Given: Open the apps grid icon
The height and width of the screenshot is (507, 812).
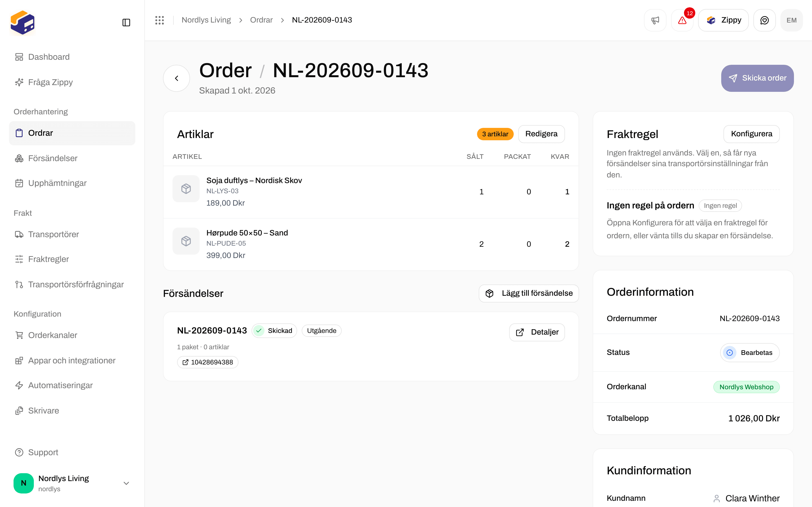Looking at the screenshot, I should (160, 20).
